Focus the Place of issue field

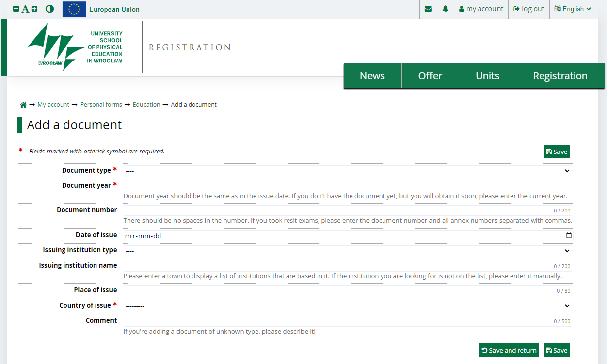click(348, 290)
